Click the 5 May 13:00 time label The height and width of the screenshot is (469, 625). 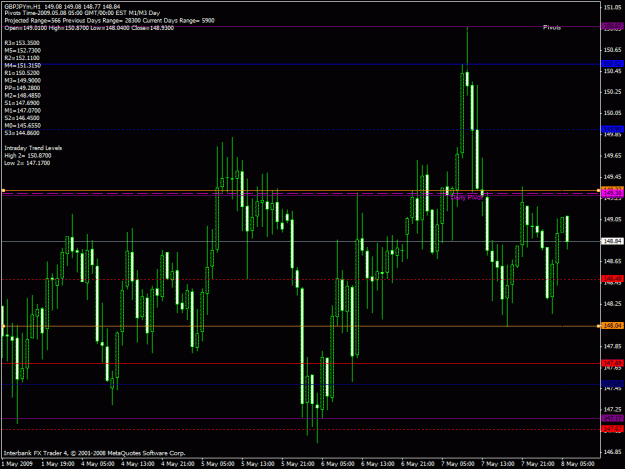point(257,464)
